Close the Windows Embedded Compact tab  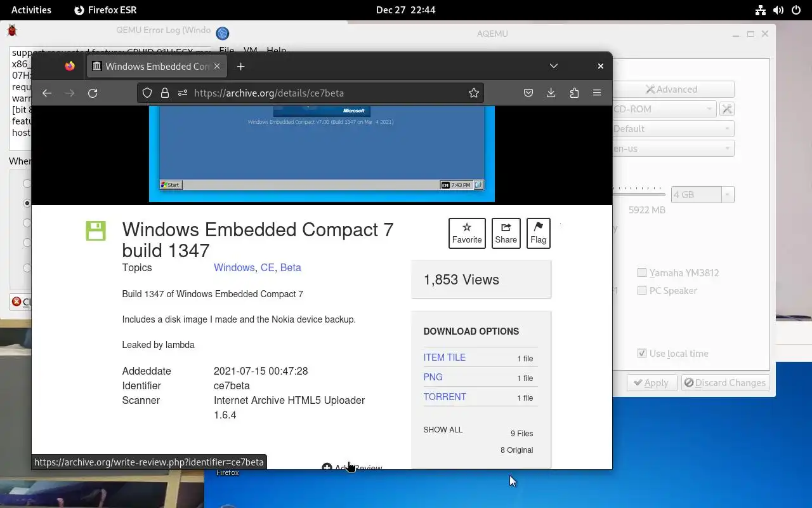pyautogui.click(x=217, y=66)
